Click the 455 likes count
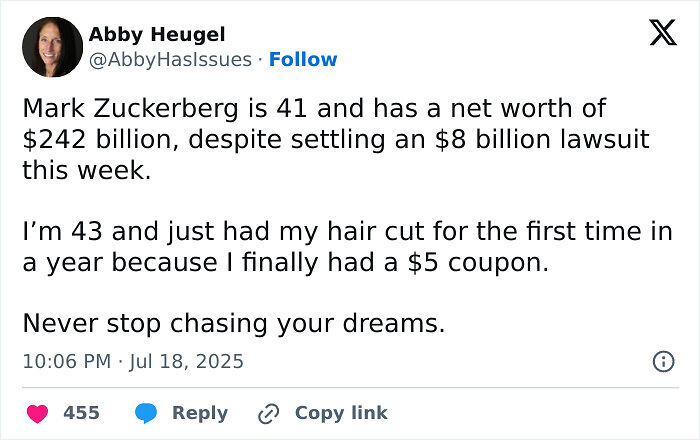700x440 pixels. pos(80,413)
